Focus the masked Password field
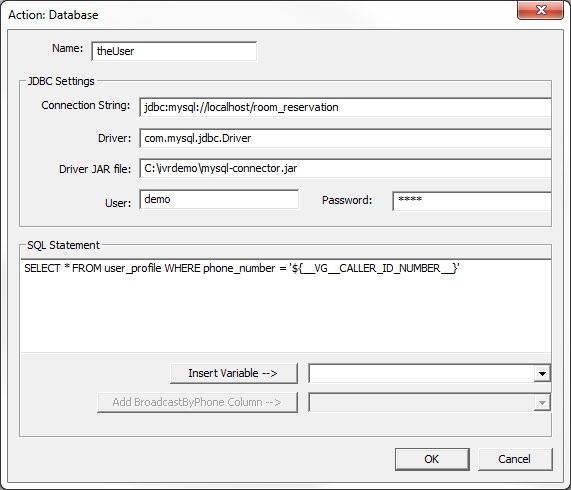 472,201
